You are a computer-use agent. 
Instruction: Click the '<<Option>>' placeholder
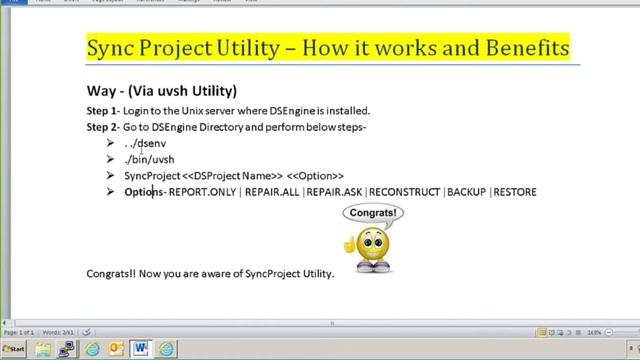tap(315, 176)
